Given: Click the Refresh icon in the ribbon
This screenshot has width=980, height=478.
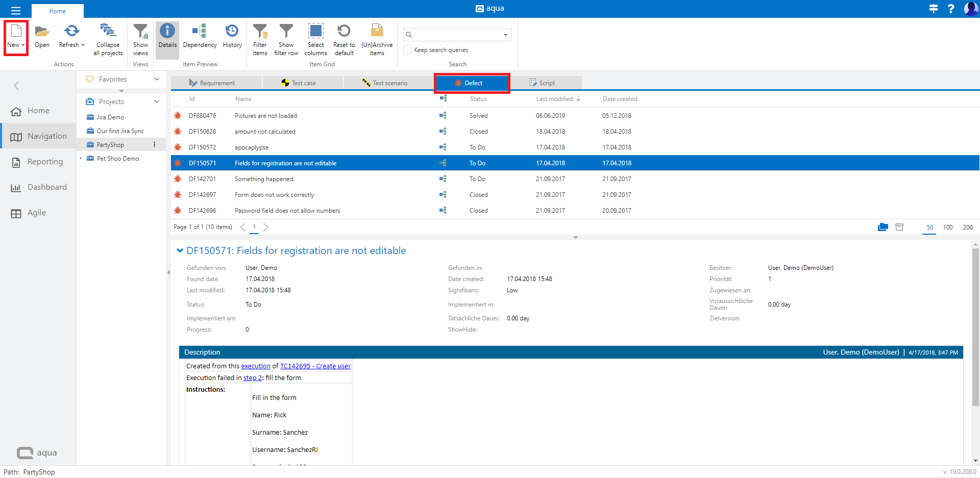Looking at the screenshot, I should tap(71, 32).
